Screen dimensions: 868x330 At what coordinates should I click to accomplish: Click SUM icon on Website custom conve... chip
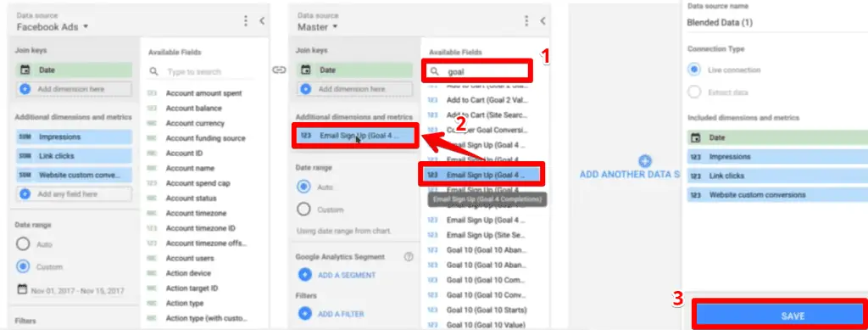pyautogui.click(x=25, y=175)
